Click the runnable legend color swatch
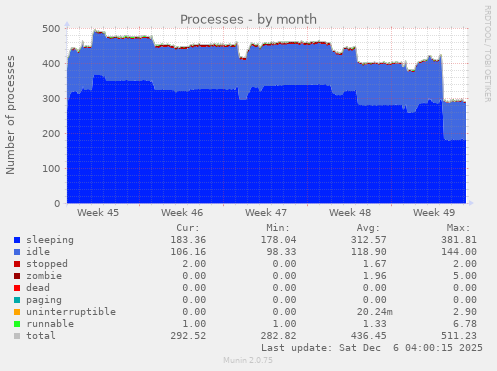Viewport: 497px width, 371px height. pyautogui.click(x=17, y=324)
